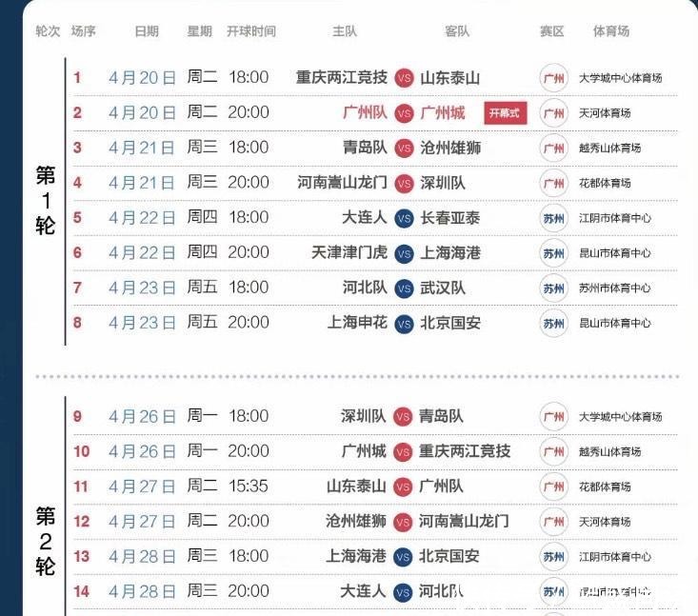This screenshot has height=616, width=698.
Task: Select the 日期 column header
Action: tap(147, 31)
